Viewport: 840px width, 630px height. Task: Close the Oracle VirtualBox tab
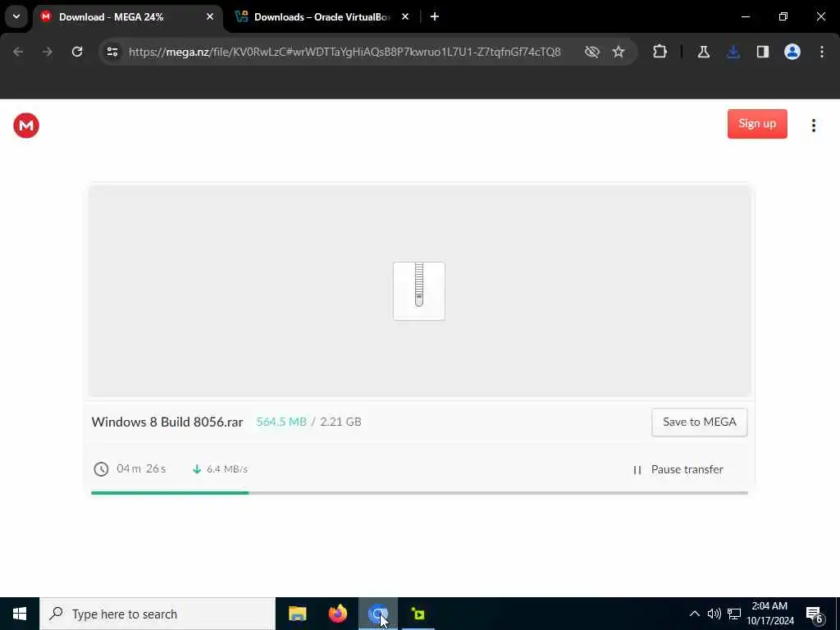tap(405, 16)
